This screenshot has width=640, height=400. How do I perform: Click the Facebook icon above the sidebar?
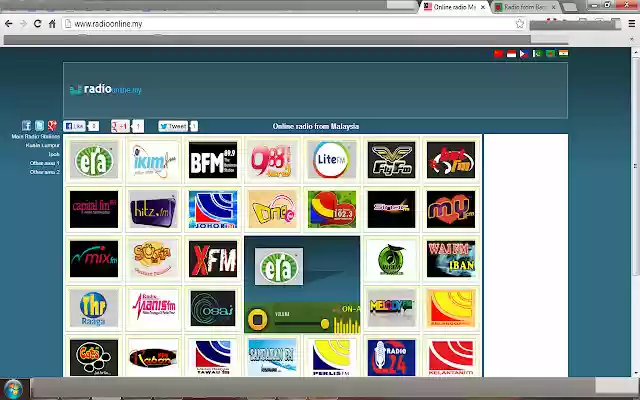pos(27,125)
